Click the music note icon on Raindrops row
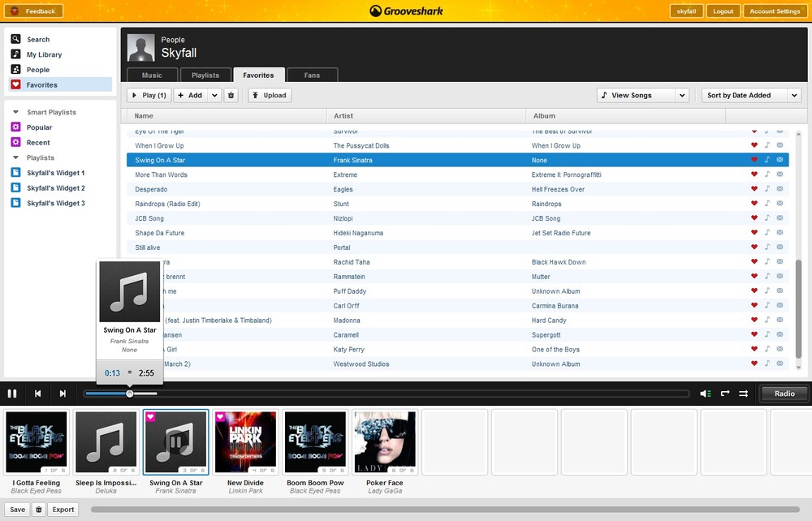The width and height of the screenshot is (812, 521). pos(767,204)
